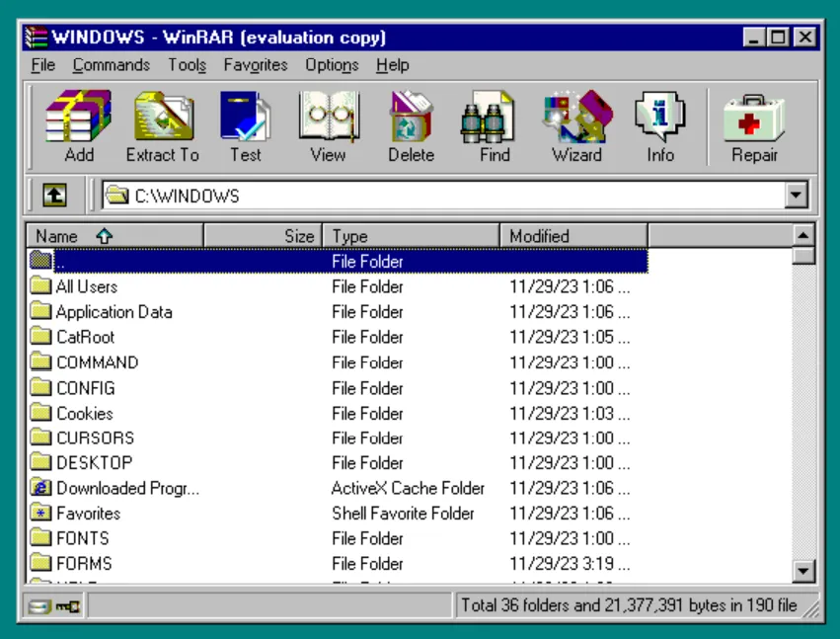840x639 pixels.
Task: Launch the Wizard toolbar icon
Action: pos(576,117)
